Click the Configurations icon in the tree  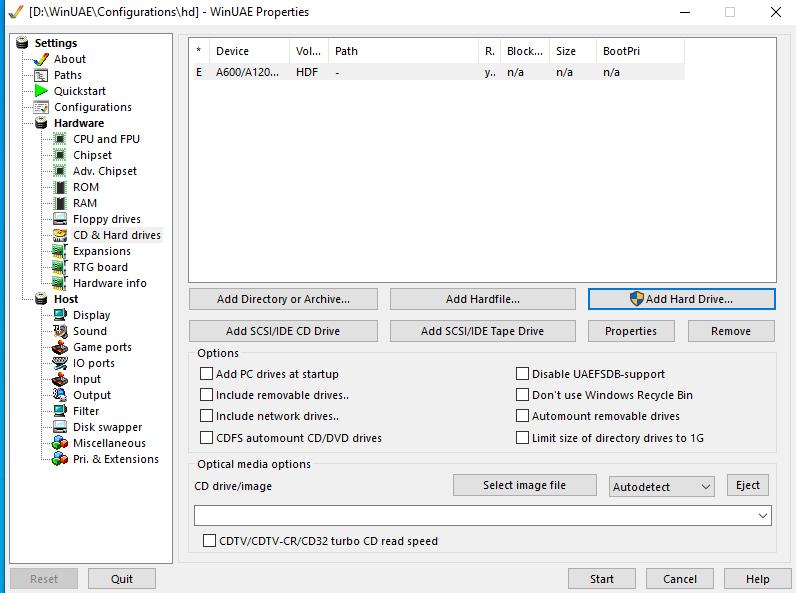tap(41, 108)
